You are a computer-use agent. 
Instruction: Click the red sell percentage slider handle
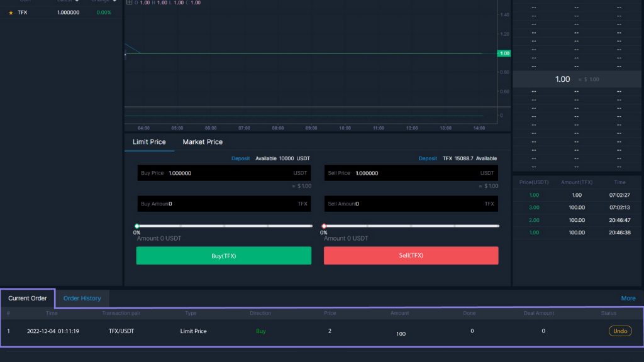point(324,226)
